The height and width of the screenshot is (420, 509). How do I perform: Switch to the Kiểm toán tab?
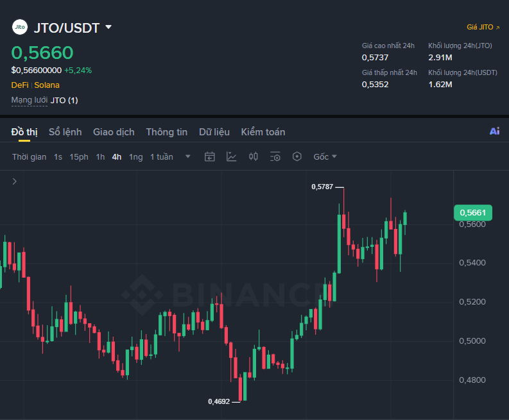[x=263, y=132]
